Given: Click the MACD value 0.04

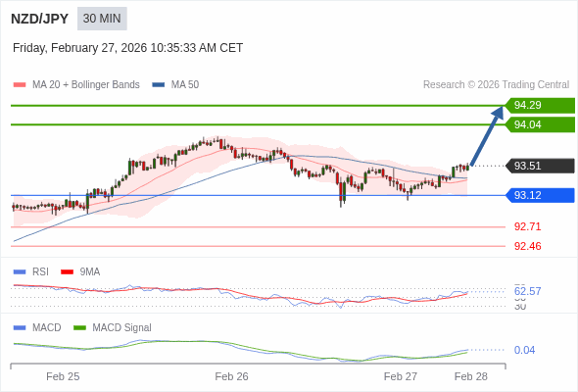Looking at the screenshot, I should pyautogui.click(x=524, y=350).
